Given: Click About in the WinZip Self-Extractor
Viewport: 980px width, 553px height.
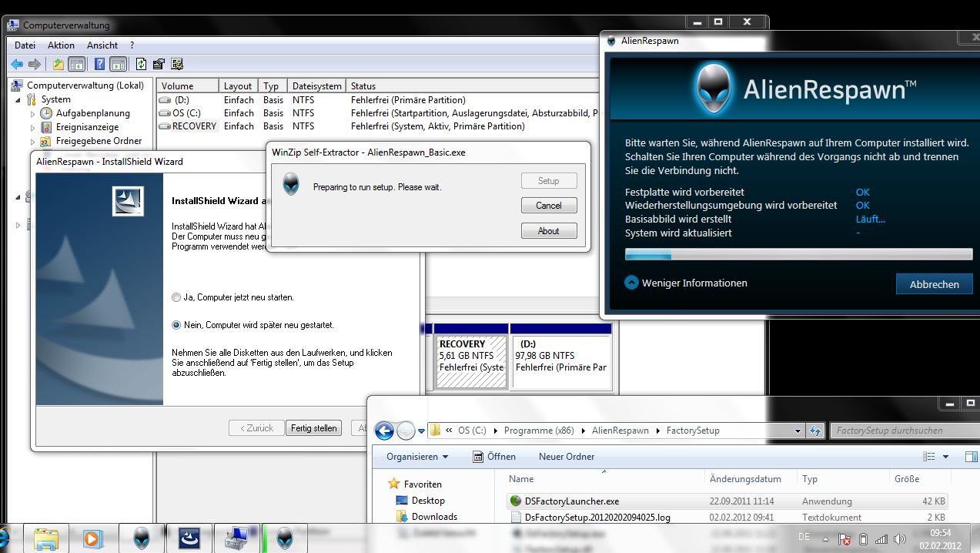Looking at the screenshot, I should tap(549, 231).
